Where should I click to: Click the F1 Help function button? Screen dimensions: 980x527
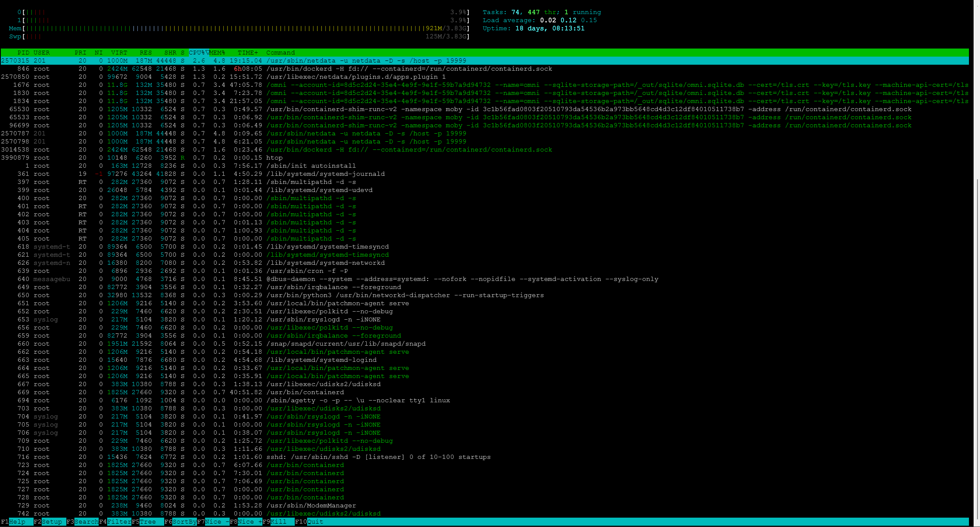coord(17,521)
